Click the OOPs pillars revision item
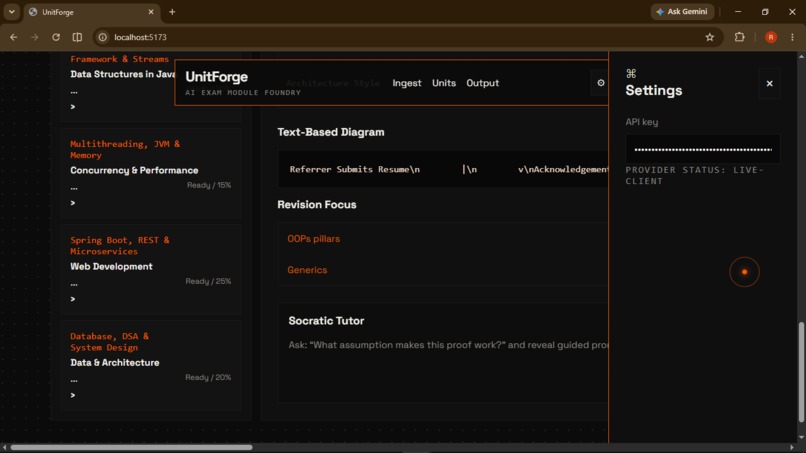806x453 pixels. (x=314, y=239)
